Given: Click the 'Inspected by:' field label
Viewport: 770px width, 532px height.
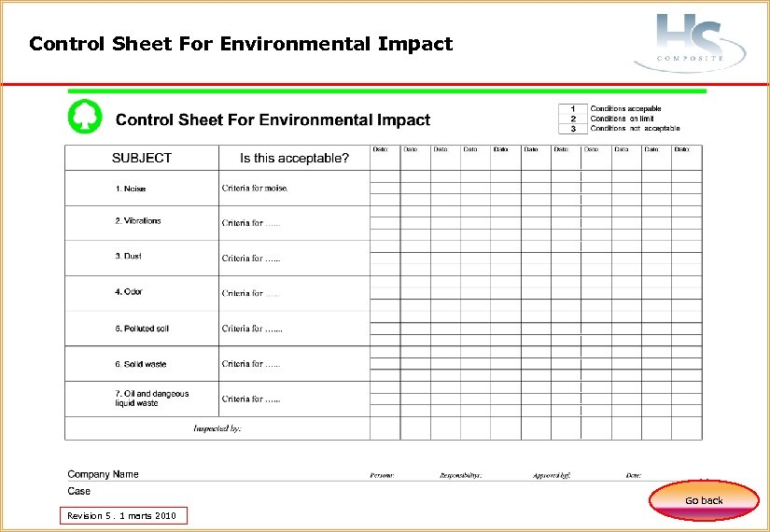Looking at the screenshot, I should coord(217,428).
